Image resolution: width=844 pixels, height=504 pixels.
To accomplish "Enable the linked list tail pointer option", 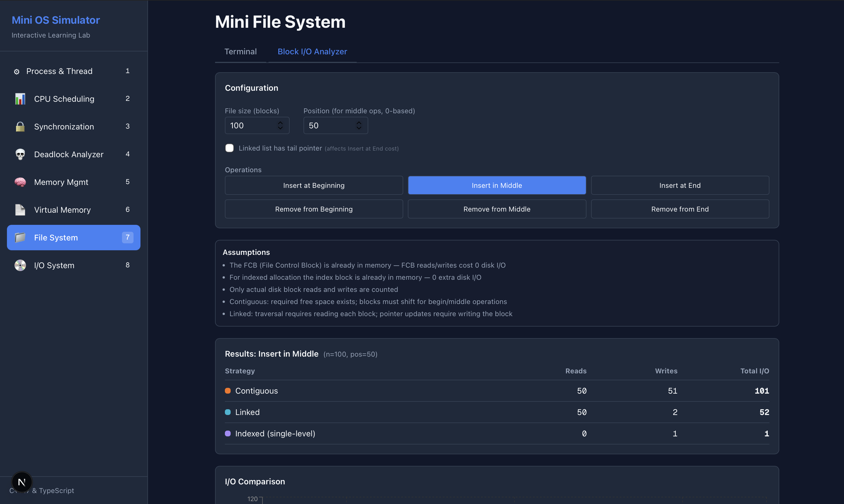I will point(229,148).
